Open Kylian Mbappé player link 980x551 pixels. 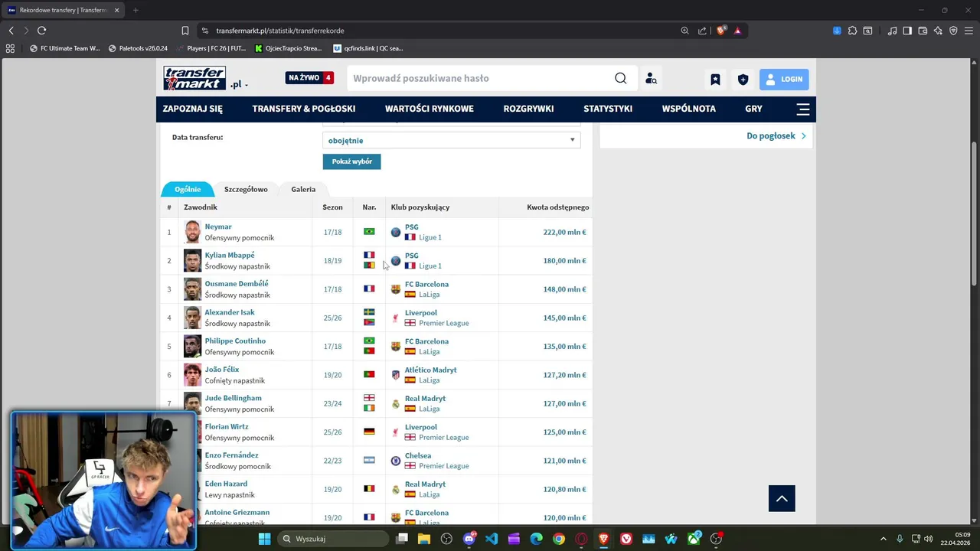pyautogui.click(x=230, y=255)
